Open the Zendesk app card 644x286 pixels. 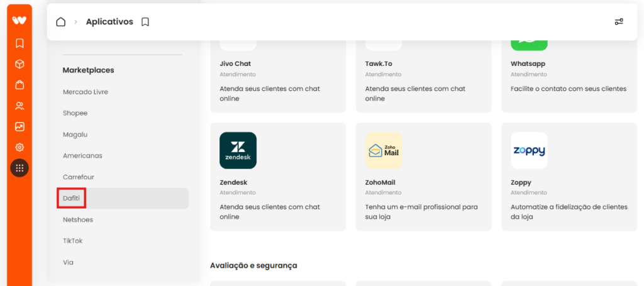(278, 177)
